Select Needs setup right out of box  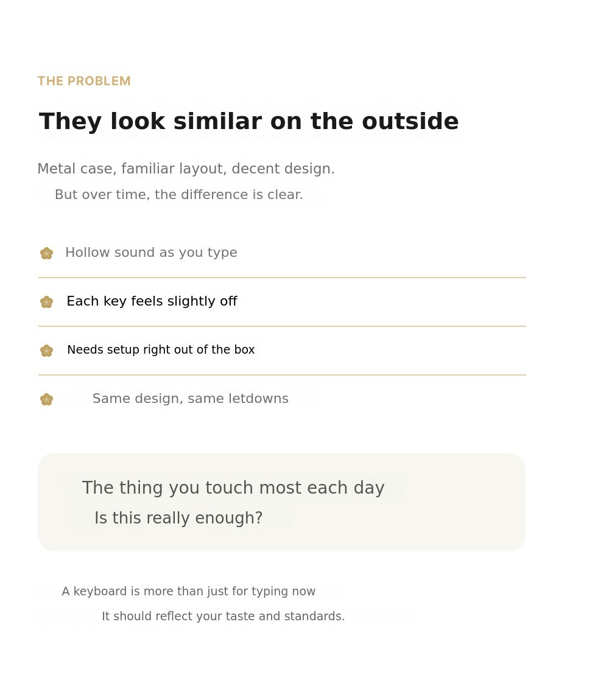click(x=161, y=350)
